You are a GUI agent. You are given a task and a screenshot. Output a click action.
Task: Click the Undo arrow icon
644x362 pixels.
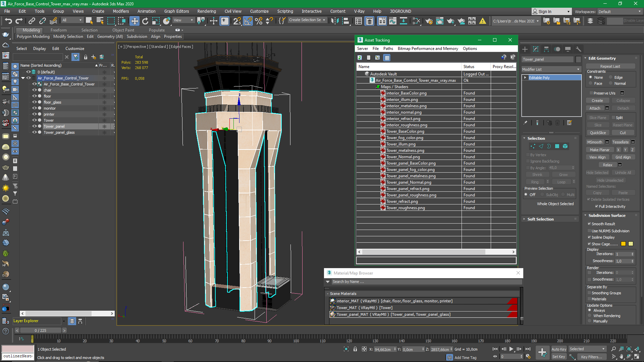coord(8,21)
